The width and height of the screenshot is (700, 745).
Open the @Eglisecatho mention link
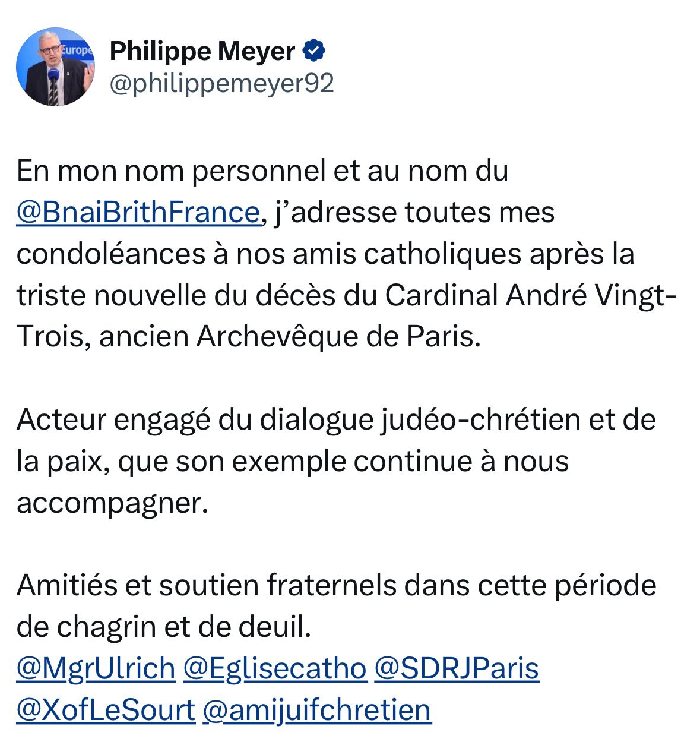(275, 668)
